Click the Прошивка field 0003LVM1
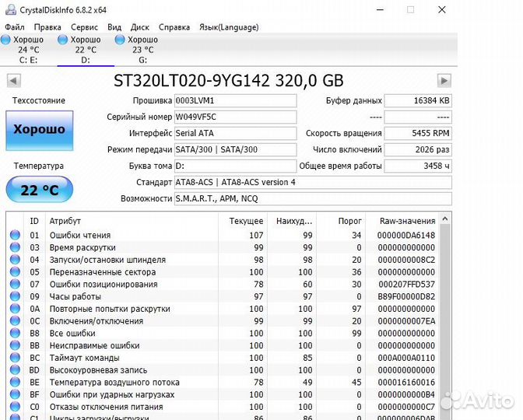 [x=236, y=100]
